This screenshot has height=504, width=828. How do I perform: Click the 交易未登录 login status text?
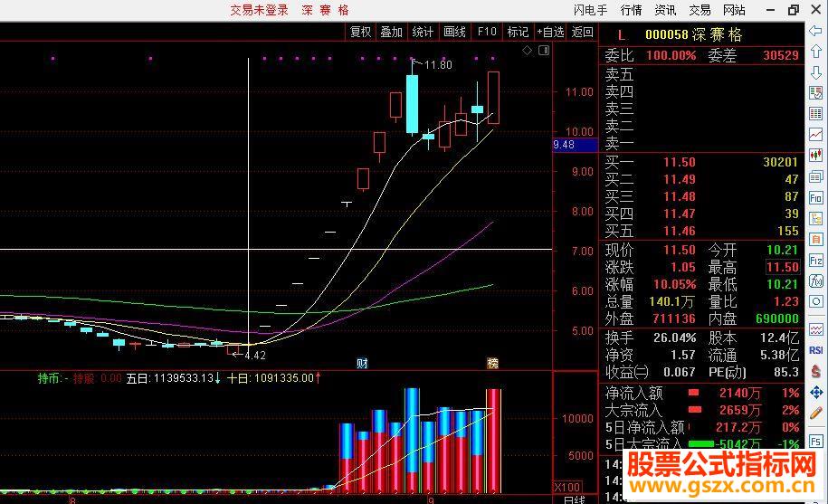click(x=260, y=10)
